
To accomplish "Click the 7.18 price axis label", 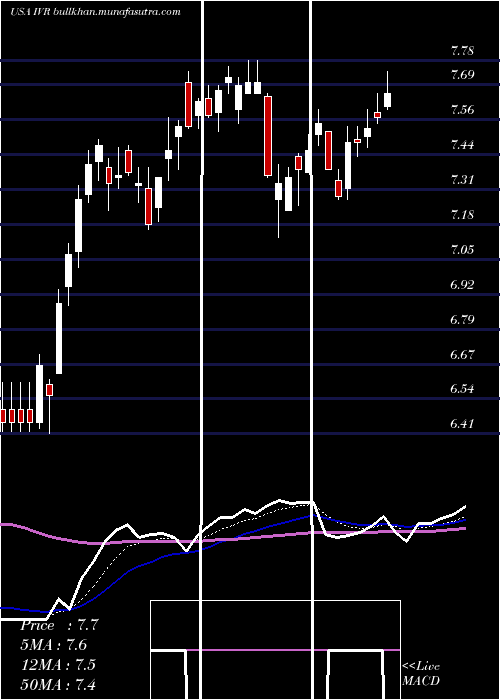I will pos(462,214).
